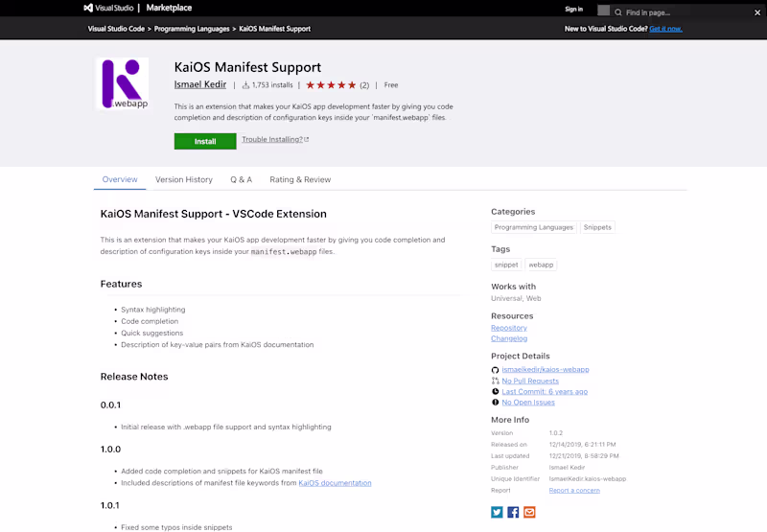
Task: Click the Visual Studio logo icon
Action: click(88, 8)
